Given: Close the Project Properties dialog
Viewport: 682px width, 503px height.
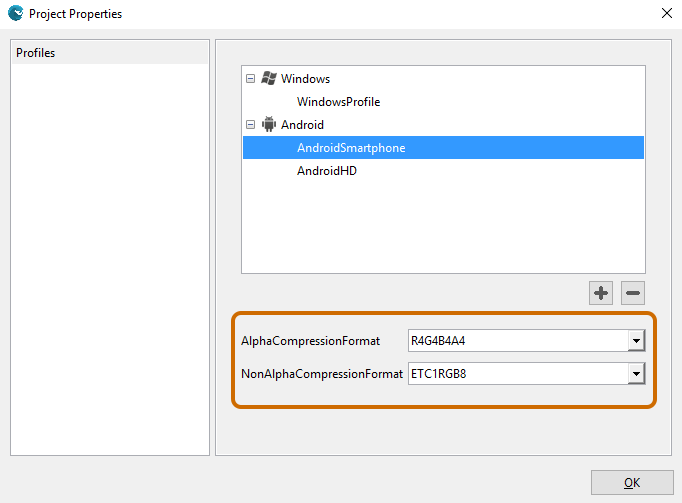Looking at the screenshot, I should [666, 13].
